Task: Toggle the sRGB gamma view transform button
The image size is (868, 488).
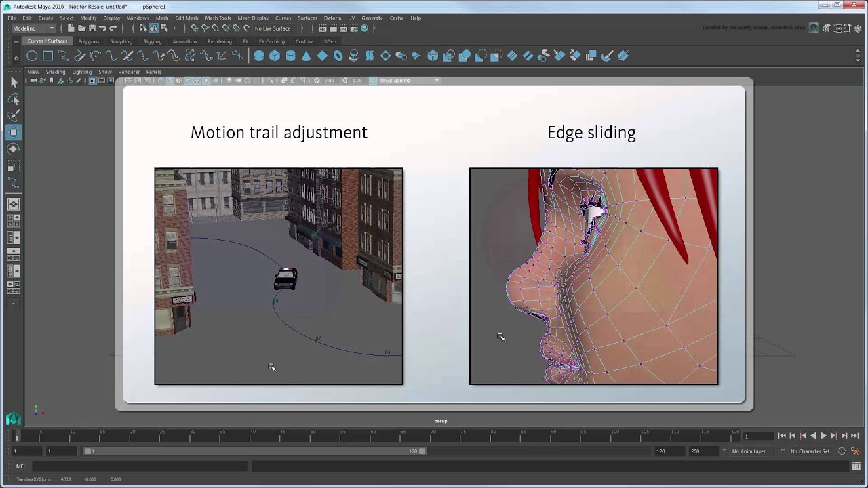Action: pos(373,81)
